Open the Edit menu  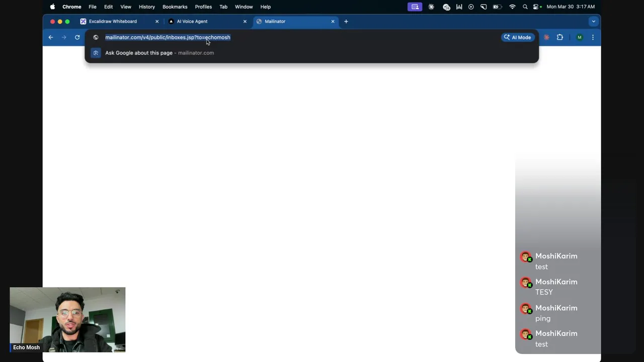pos(108,7)
